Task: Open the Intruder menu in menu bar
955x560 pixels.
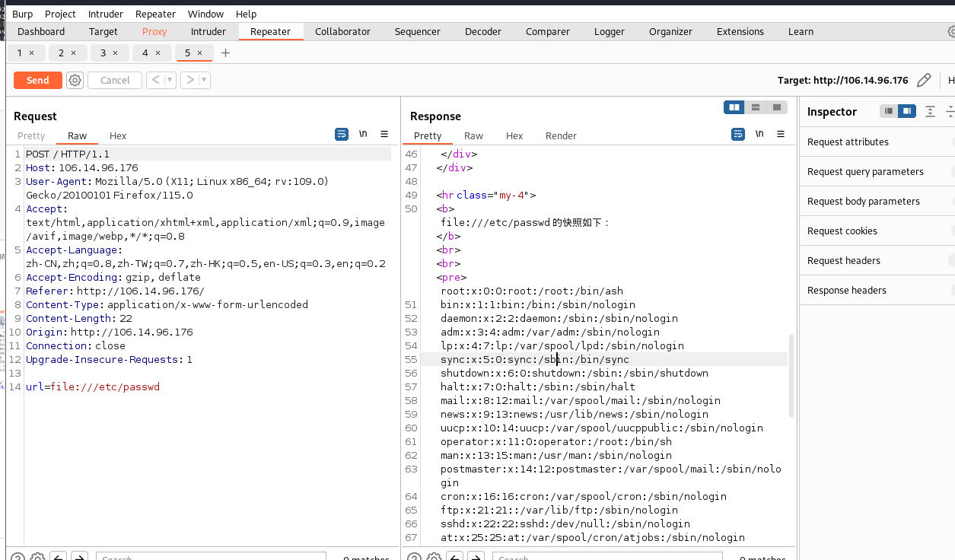Action: click(x=106, y=14)
